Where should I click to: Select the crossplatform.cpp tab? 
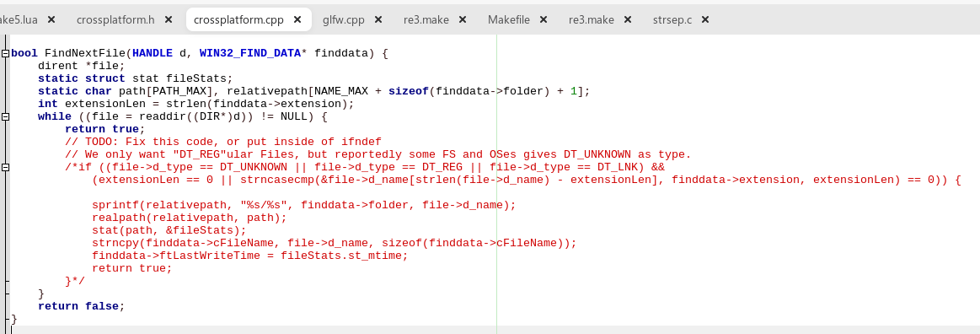(238, 19)
